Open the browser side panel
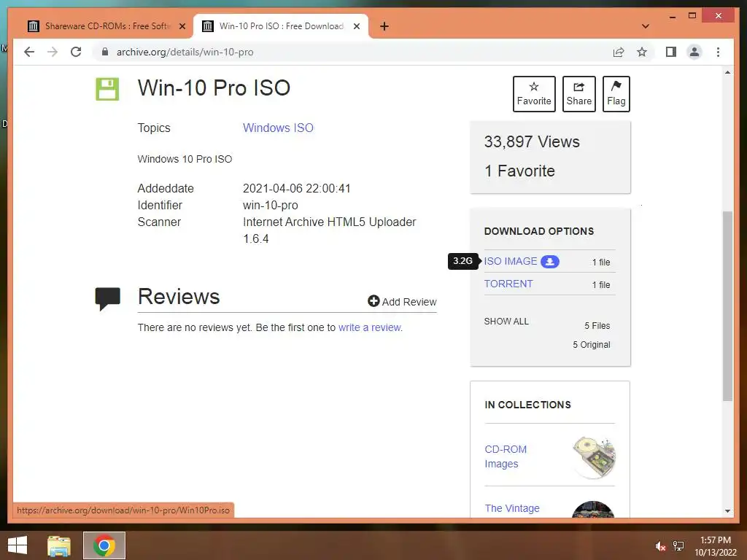Image resolution: width=747 pixels, height=560 pixels. pos(671,52)
